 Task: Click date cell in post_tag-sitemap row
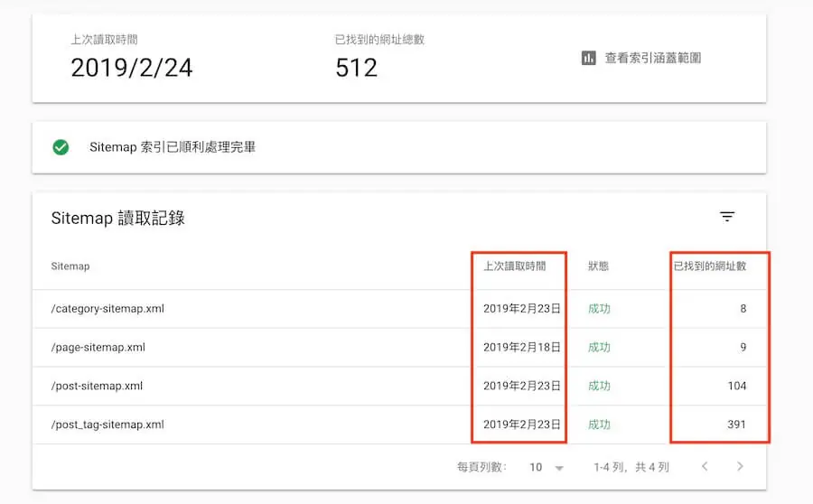pos(521,425)
